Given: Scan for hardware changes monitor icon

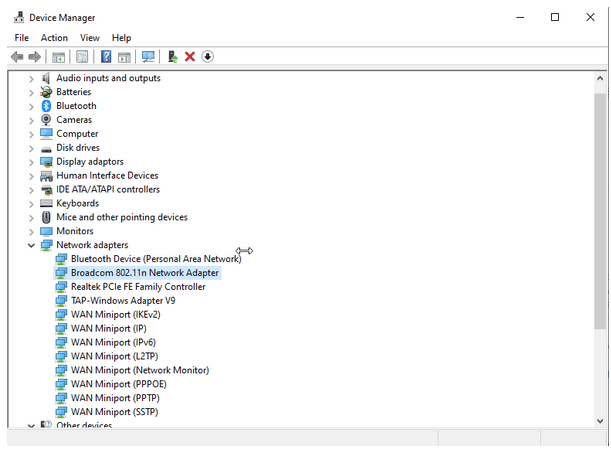Looking at the screenshot, I should pyautogui.click(x=148, y=57).
